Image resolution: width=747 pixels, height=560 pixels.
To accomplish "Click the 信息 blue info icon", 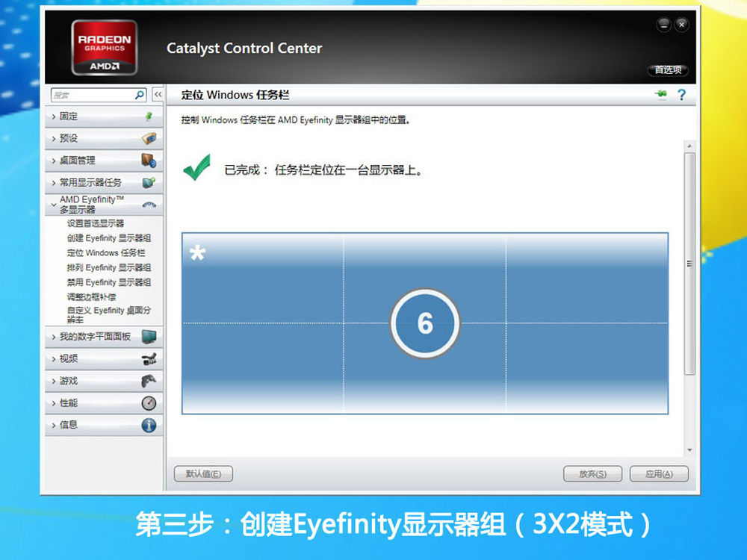I will click(x=149, y=426).
